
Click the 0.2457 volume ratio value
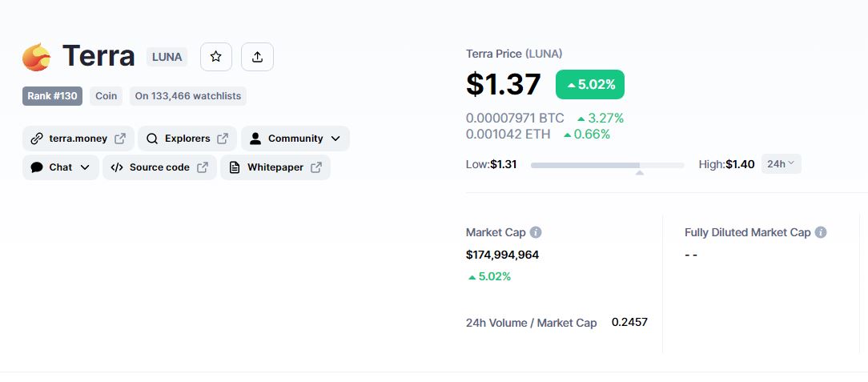tap(629, 322)
